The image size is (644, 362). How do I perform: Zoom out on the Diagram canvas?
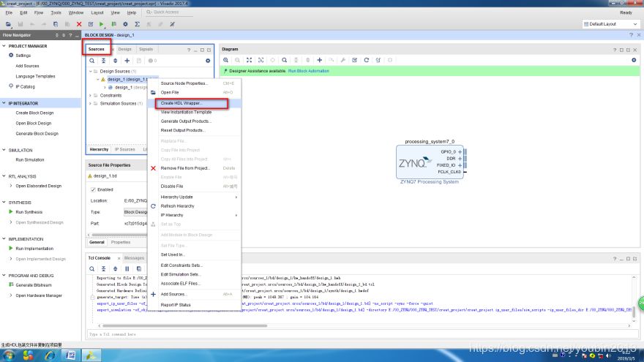coord(237,60)
